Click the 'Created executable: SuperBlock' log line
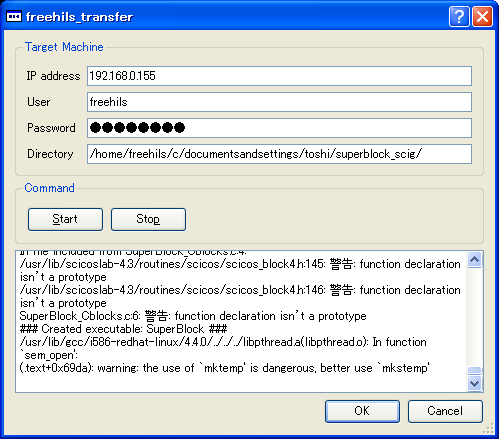This screenshot has width=499, height=439. (x=123, y=329)
